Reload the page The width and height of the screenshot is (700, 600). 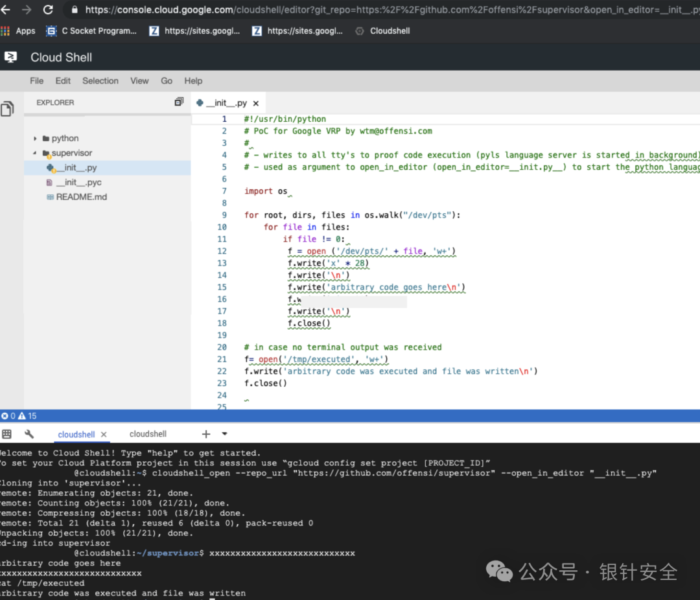click(48, 9)
